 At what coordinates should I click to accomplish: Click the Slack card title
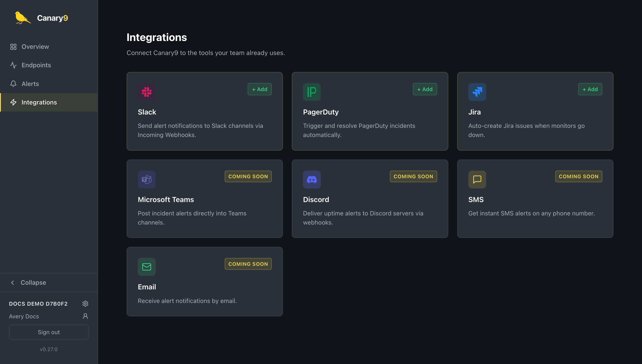pos(147,112)
